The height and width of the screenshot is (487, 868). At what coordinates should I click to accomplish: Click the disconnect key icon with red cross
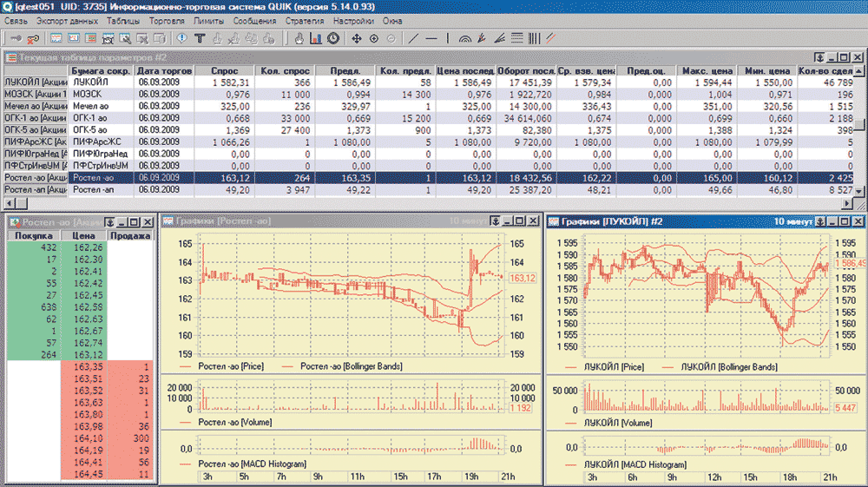pos(33,39)
